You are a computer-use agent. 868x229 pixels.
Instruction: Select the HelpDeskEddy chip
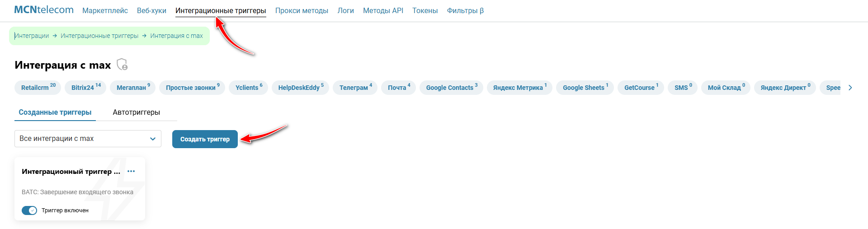point(301,88)
